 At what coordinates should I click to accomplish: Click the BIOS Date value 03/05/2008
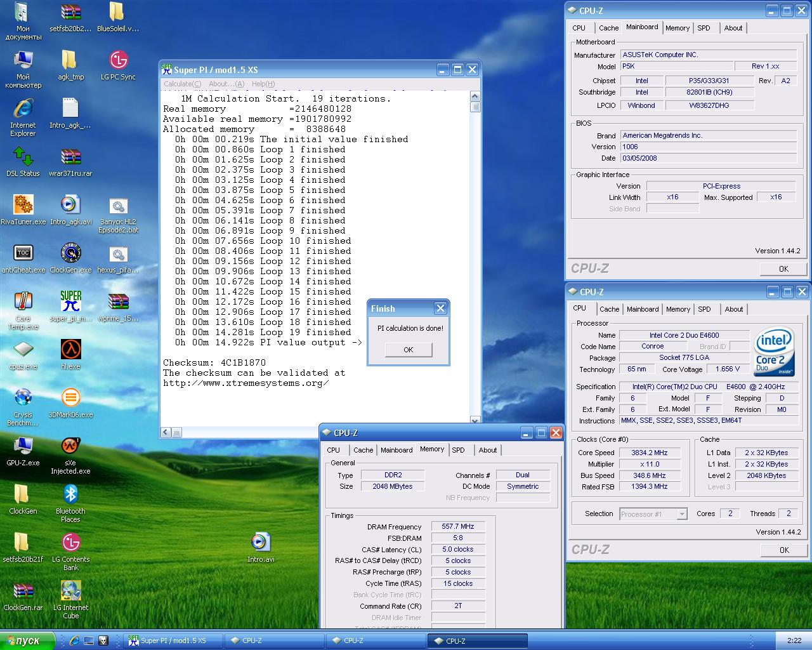coord(709,158)
